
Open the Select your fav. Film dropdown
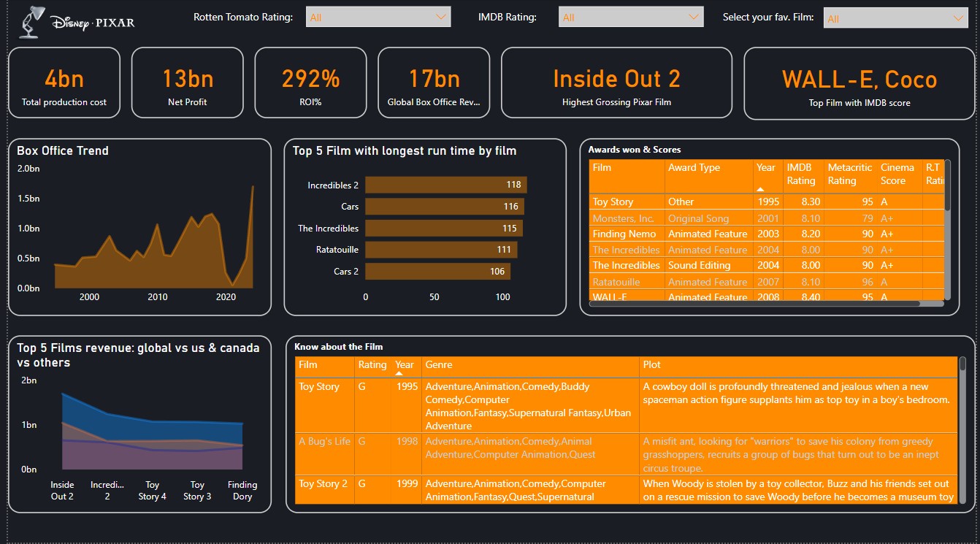tap(895, 18)
